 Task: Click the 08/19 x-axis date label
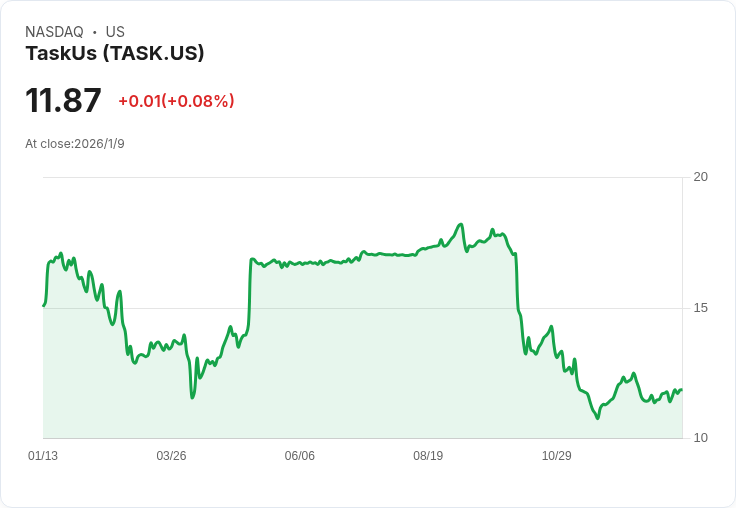(428, 456)
